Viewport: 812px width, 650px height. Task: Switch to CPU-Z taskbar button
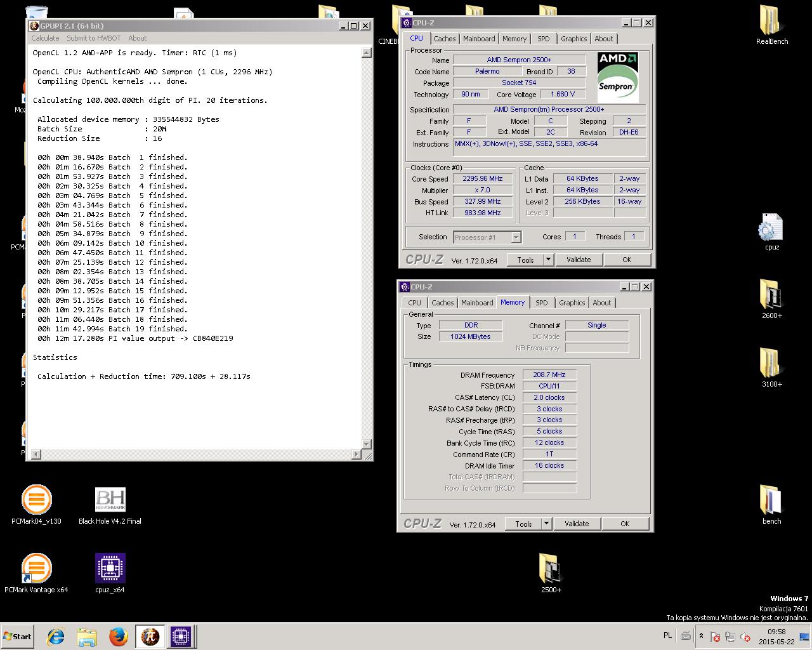[x=181, y=637]
